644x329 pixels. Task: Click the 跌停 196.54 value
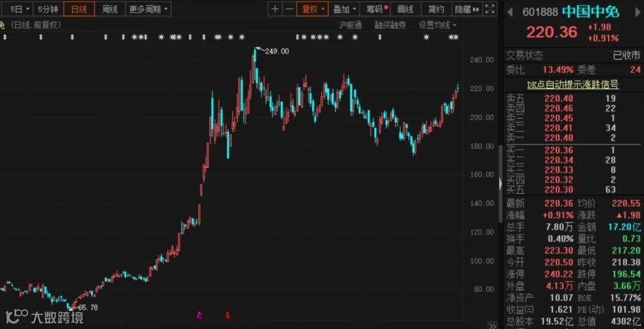[x=626, y=274]
